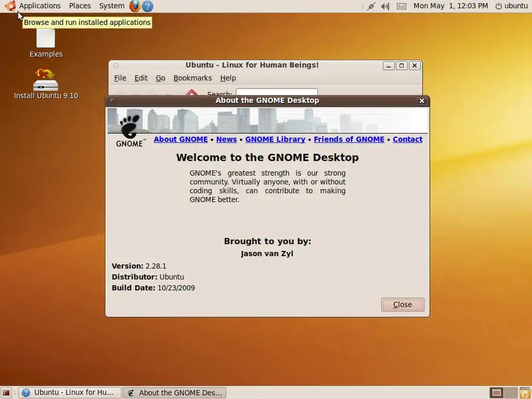Open the mail indicator envelope
Image resolution: width=532 pixels, height=399 pixels.
point(402,6)
